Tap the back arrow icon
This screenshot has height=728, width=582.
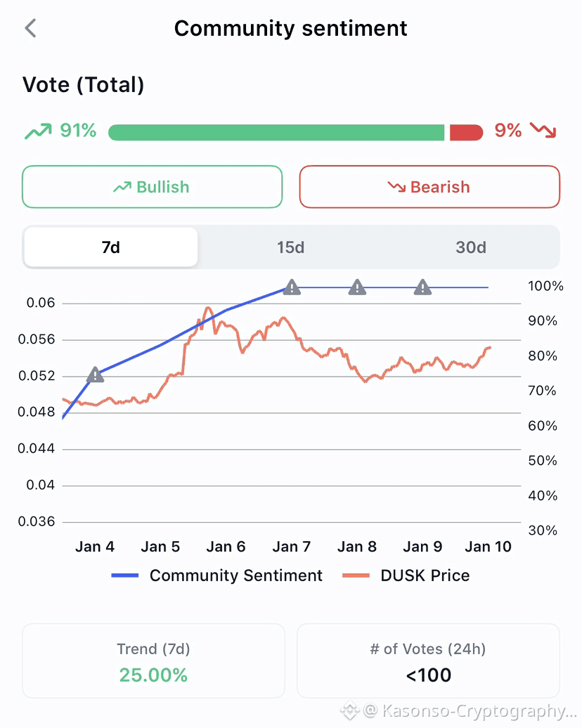[x=30, y=28]
